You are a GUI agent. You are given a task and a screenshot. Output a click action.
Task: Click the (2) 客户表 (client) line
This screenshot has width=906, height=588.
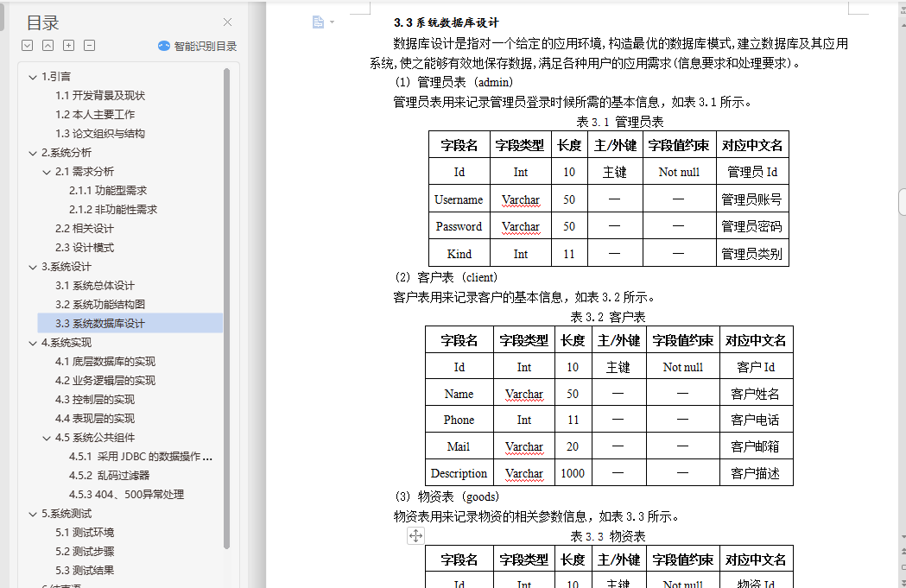click(x=446, y=277)
